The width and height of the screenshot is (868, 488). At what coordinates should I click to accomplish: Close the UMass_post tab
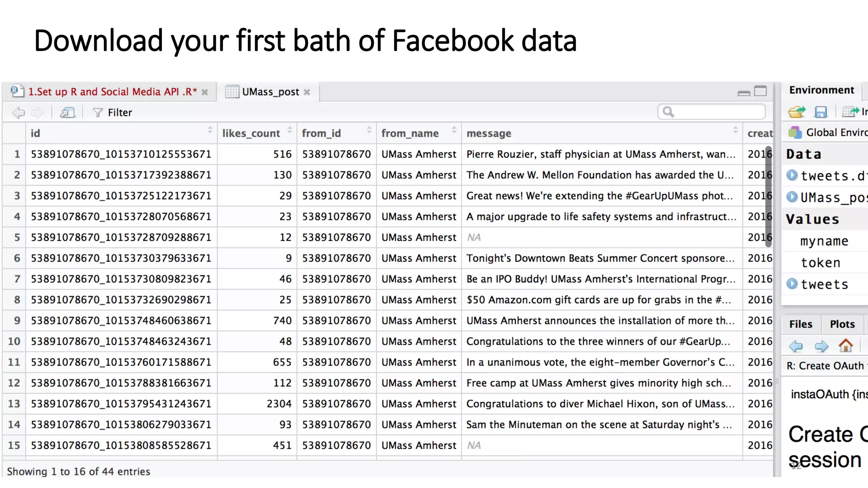307,92
